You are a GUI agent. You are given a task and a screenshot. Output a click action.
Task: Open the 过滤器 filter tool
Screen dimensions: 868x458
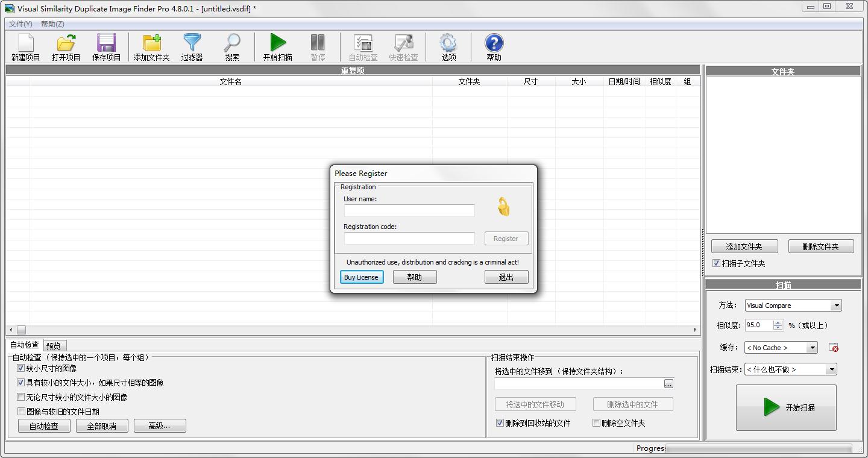(x=192, y=47)
